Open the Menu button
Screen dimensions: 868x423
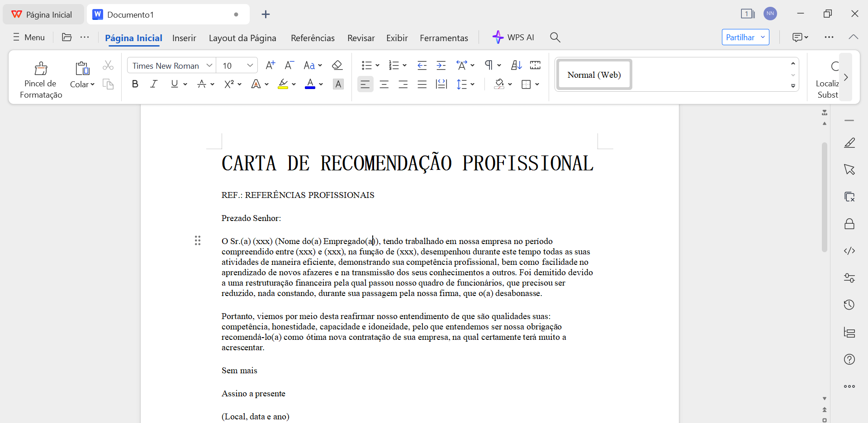tap(29, 37)
